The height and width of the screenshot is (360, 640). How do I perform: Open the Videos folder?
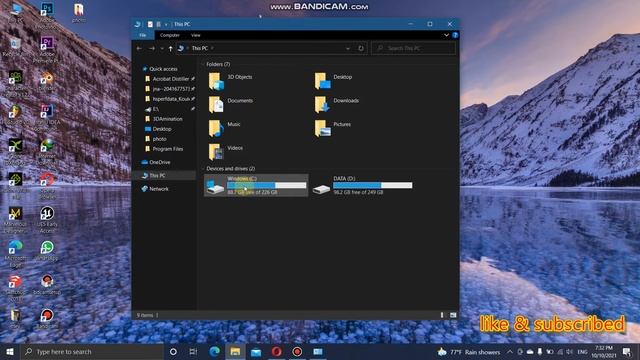pos(226,152)
